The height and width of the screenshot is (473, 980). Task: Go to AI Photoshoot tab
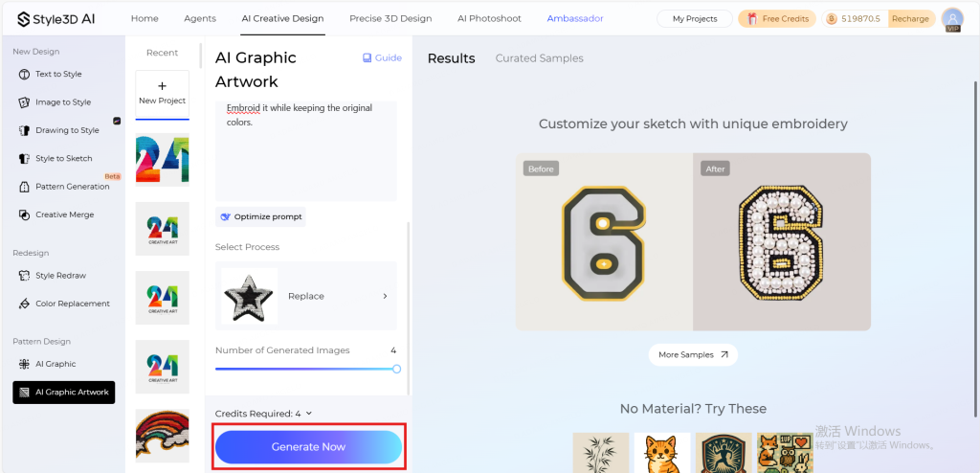tap(489, 18)
